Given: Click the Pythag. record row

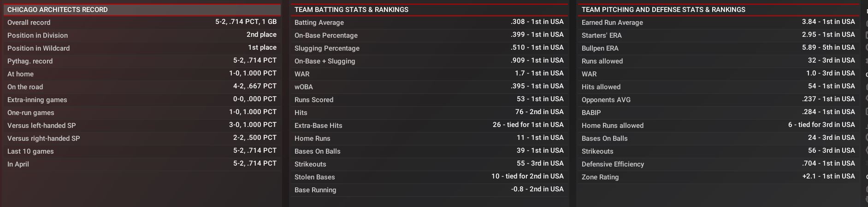Looking at the screenshot, I should [x=142, y=61].
